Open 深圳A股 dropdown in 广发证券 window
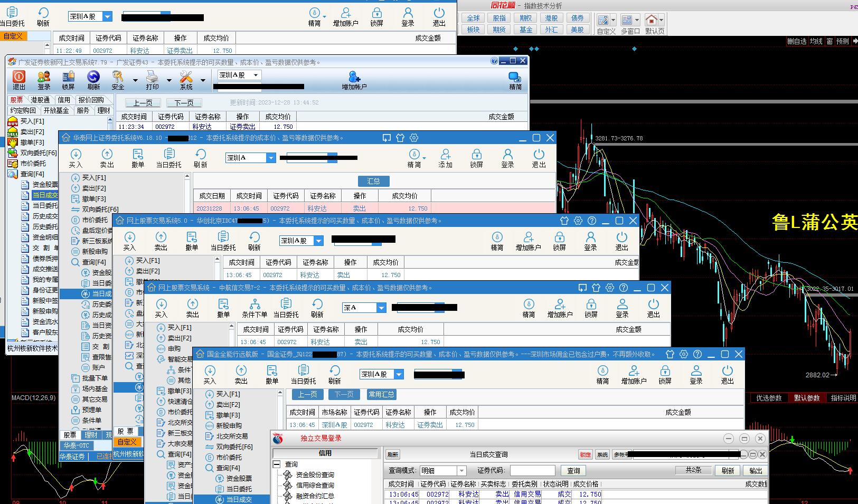The image size is (858, 504). click(x=256, y=75)
